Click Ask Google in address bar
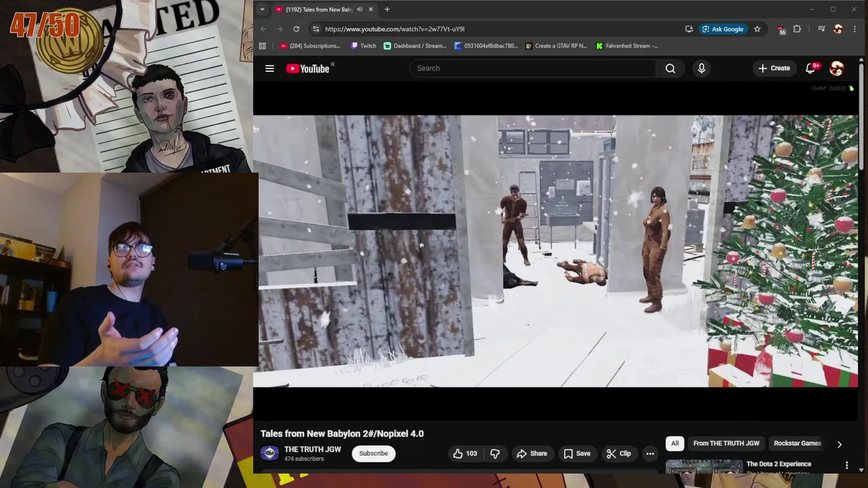Viewport: 868px width, 488px height. [722, 29]
